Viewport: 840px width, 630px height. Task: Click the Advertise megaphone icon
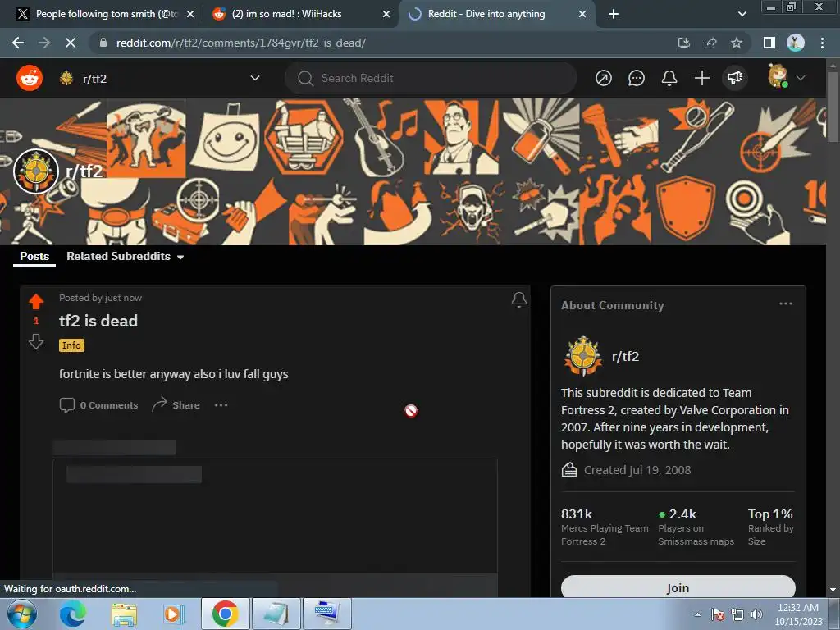tap(734, 78)
